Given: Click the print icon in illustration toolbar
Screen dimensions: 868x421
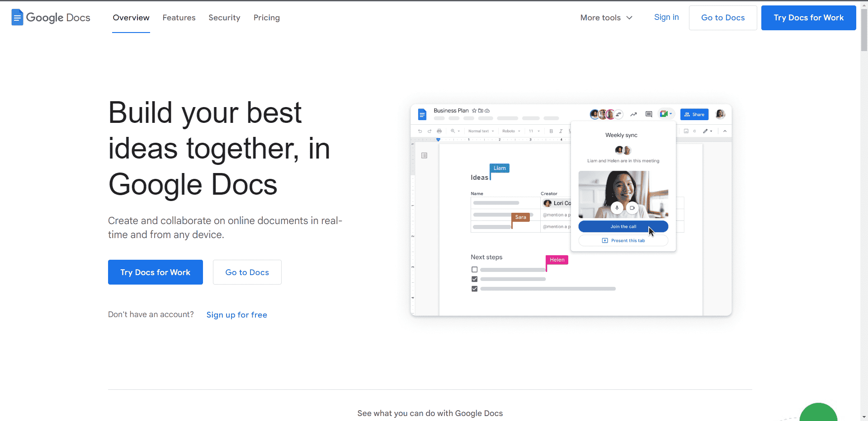Looking at the screenshot, I should coord(439,131).
